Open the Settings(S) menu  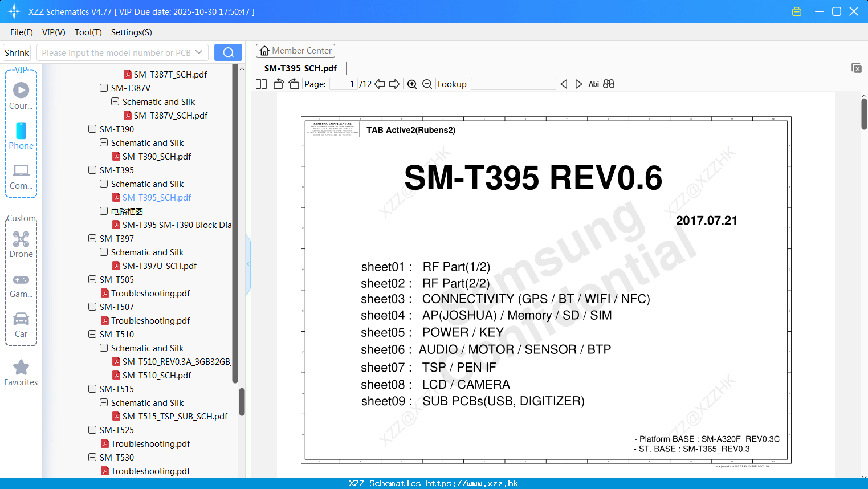pyautogui.click(x=132, y=32)
